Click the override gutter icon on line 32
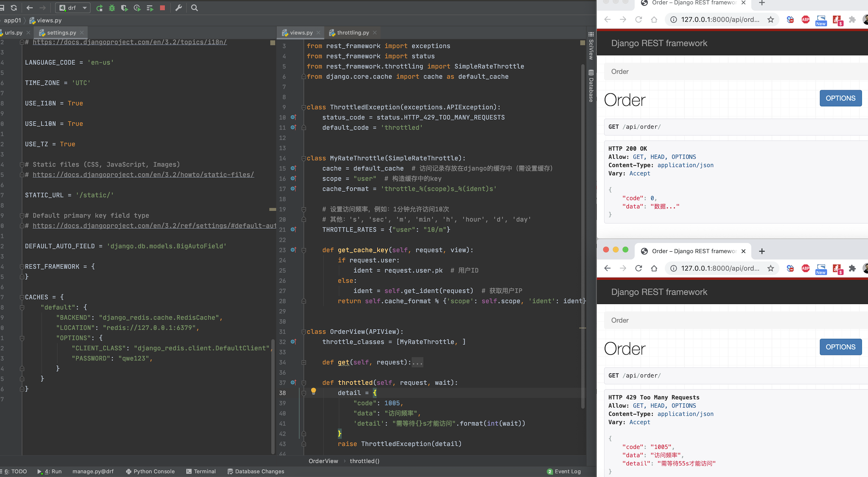The width and height of the screenshot is (868, 477). point(293,342)
